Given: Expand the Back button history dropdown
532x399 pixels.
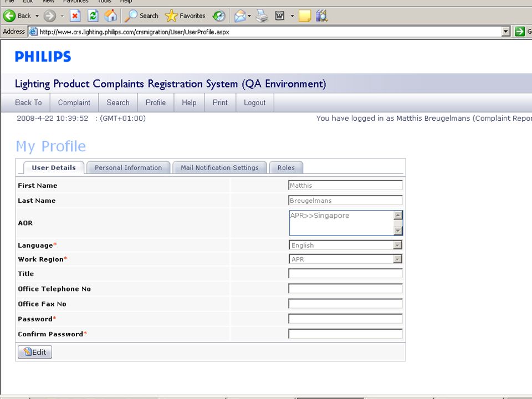Looking at the screenshot, I should pyautogui.click(x=37, y=16).
